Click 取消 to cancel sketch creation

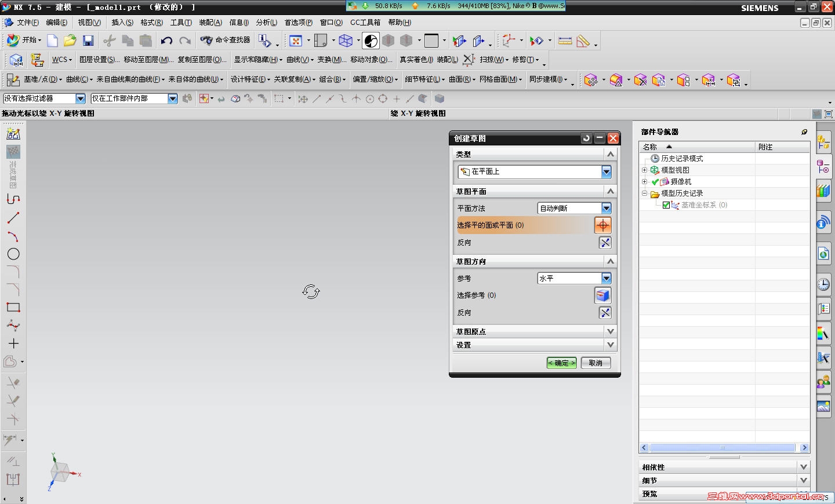tap(596, 363)
